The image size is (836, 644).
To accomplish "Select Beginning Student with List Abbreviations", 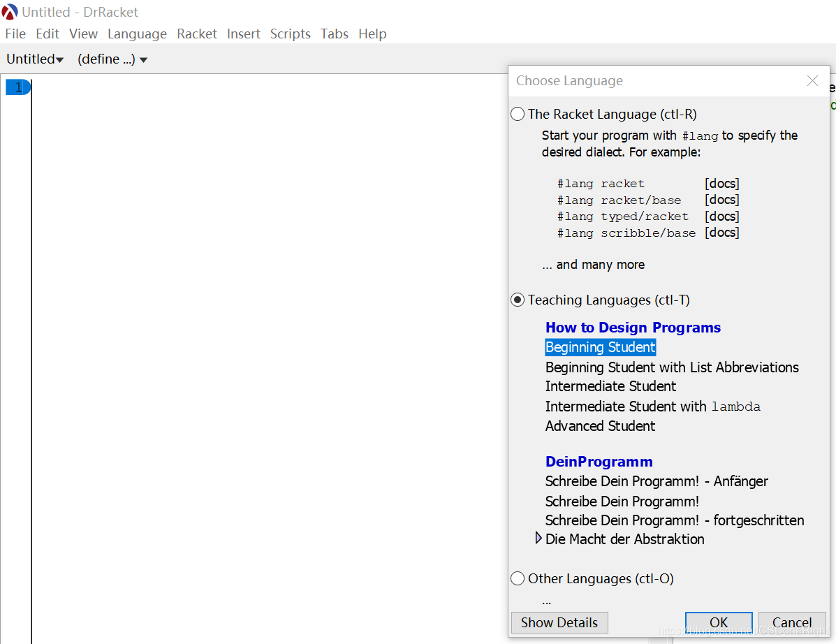I will point(672,367).
